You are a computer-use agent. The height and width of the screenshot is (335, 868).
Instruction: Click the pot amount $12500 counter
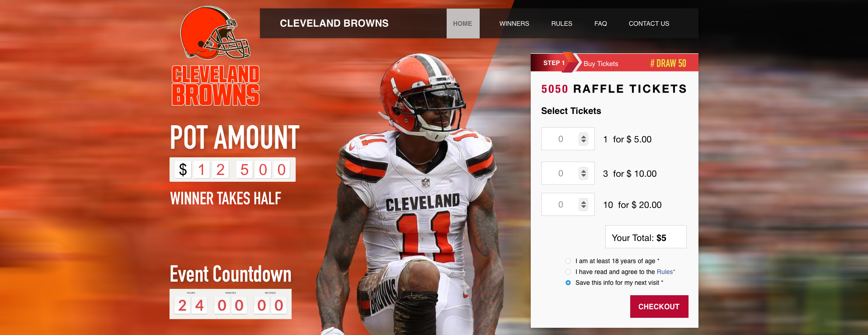(232, 170)
